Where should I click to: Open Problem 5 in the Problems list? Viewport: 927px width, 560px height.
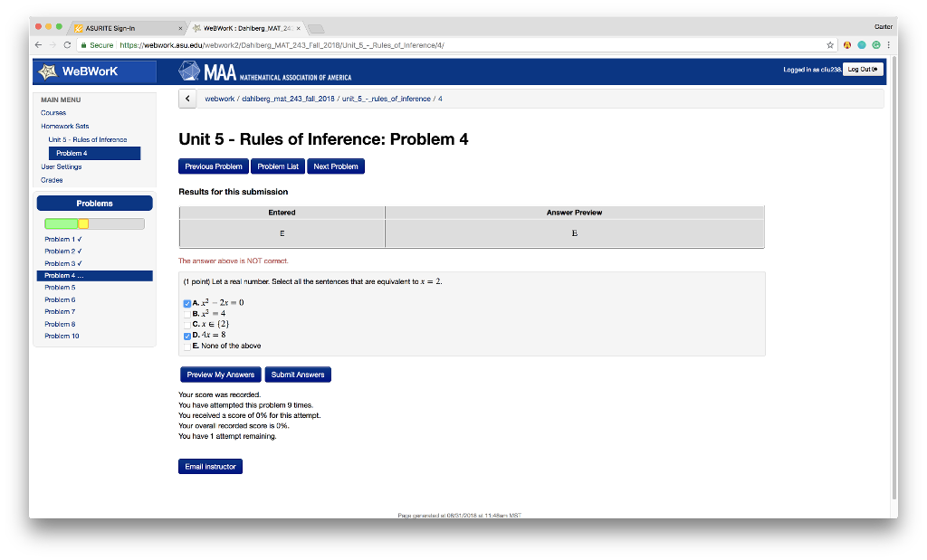coord(60,288)
